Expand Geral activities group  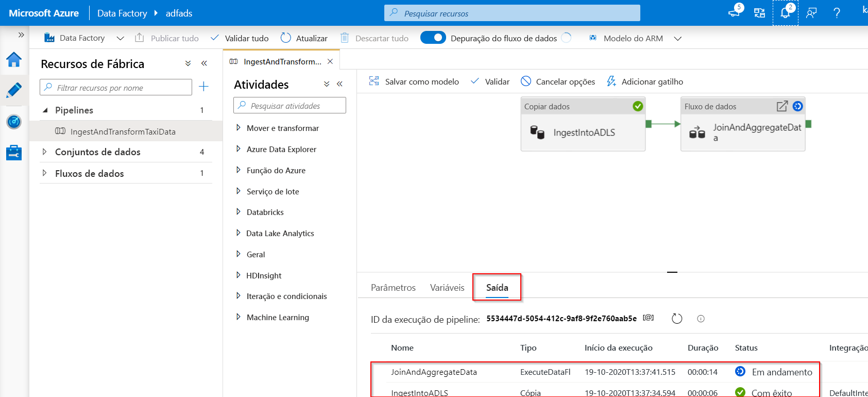tap(239, 254)
